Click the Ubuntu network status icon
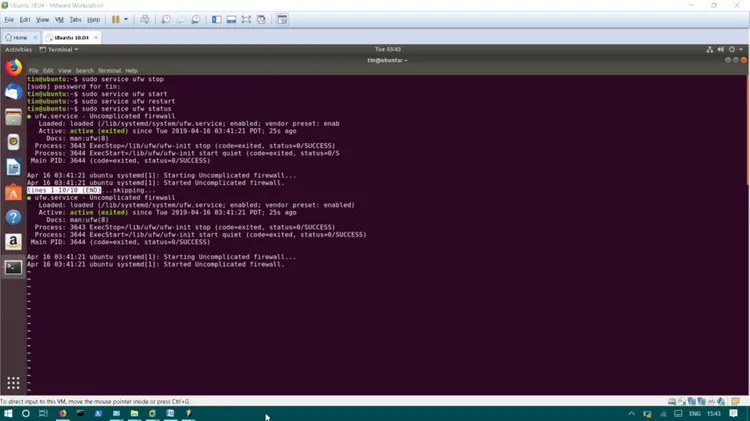Viewport: 750px width, 421px height. coord(710,49)
